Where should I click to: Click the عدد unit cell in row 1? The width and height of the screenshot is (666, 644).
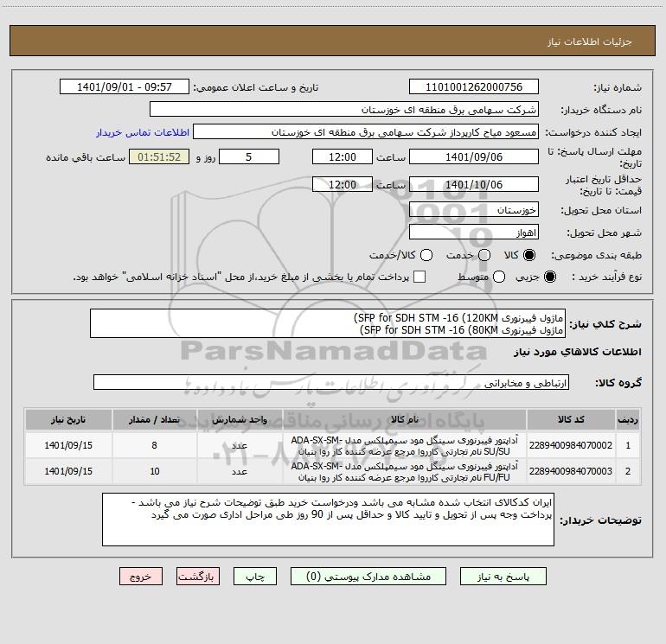240,445
